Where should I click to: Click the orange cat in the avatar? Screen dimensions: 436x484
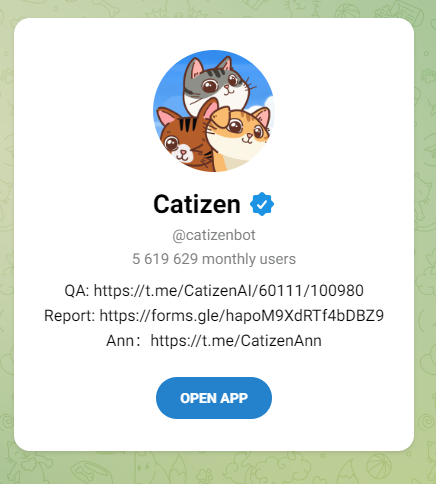(238, 137)
